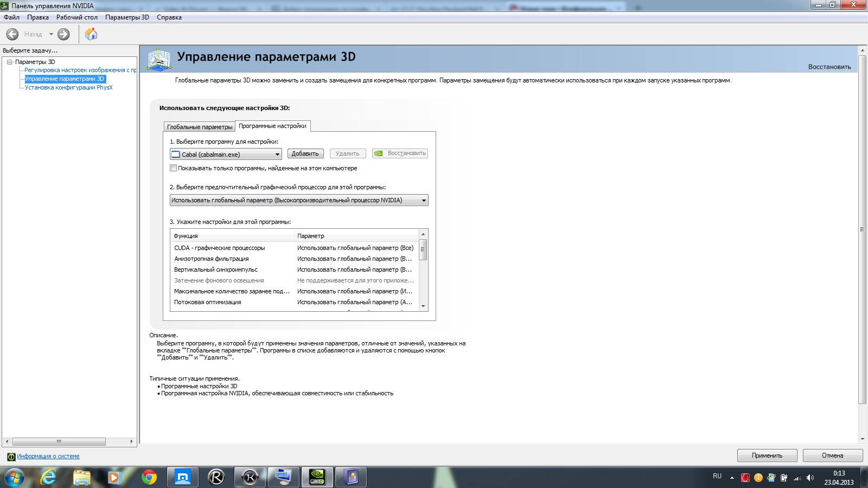Open the Справка menu
Image resolution: width=868 pixels, height=488 pixels.
169,17
